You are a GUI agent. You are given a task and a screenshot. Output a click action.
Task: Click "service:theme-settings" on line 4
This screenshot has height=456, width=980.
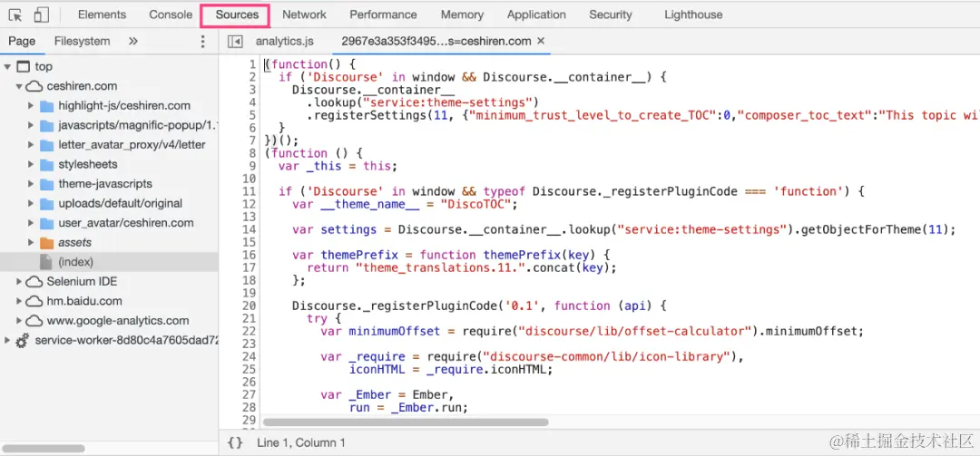pyautogui.click(x=447, y=102)
